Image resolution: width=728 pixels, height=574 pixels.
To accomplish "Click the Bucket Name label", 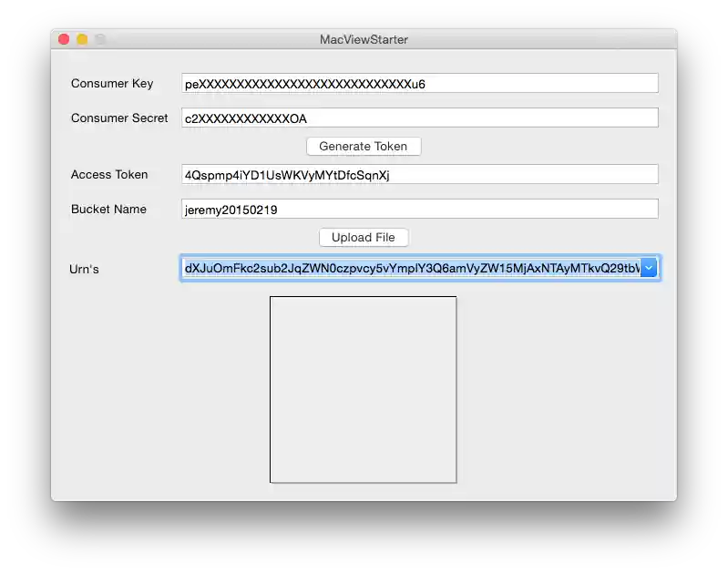I will click(108, 210).
